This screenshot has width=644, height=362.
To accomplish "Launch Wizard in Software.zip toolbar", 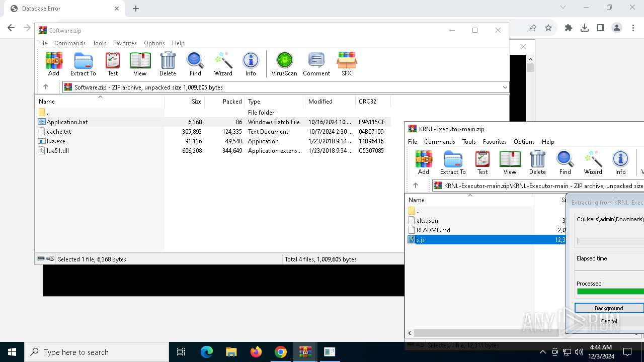I will [x=223, y=64].
